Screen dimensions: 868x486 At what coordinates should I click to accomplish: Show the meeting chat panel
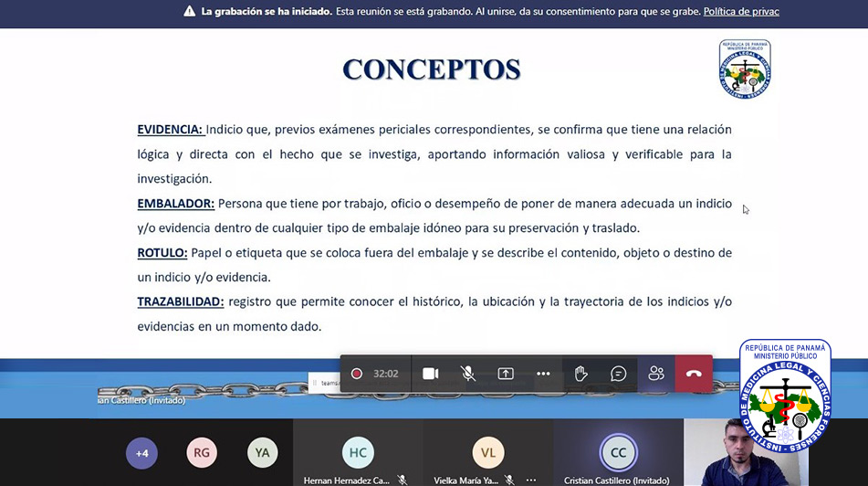(x=618, y=374)
